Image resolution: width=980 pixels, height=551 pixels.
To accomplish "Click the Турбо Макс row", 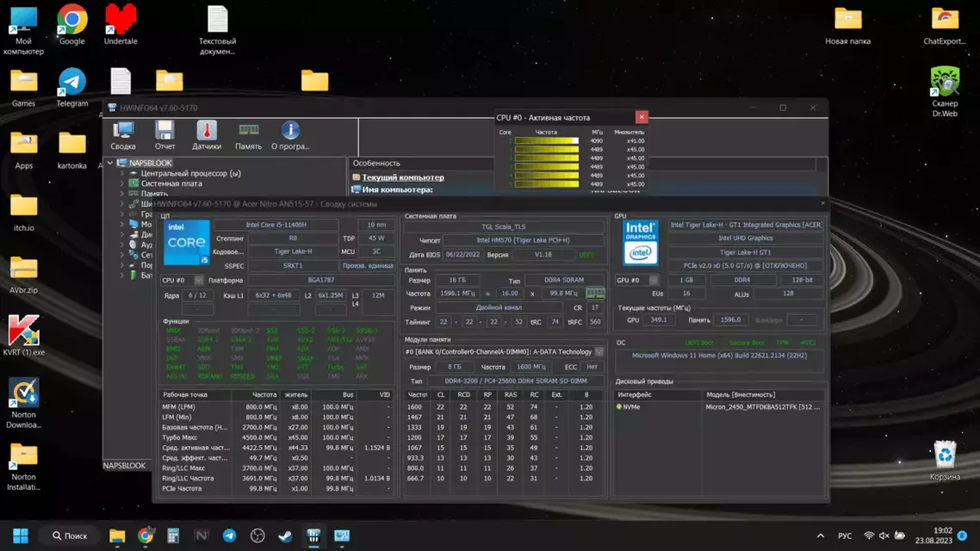I will click(x=276, y=437).
